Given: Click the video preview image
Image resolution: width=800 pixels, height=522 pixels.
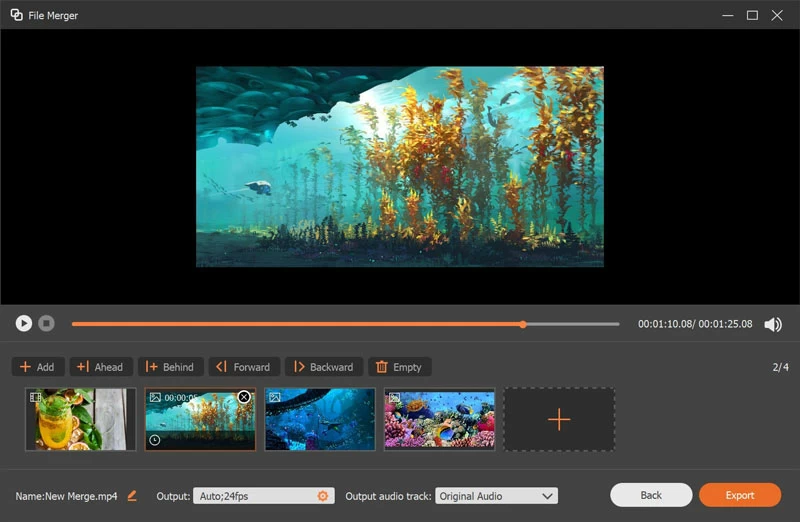Looking at the screenshot, I should click(400, 166).
